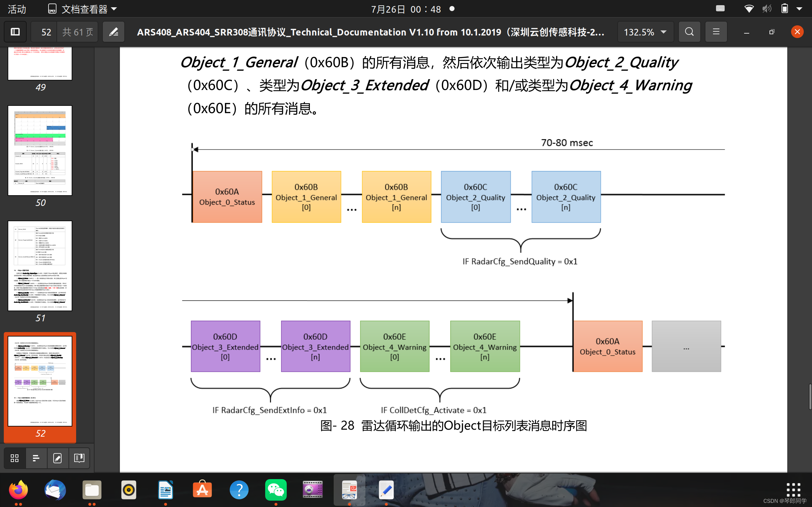
Task: Show the bookmarks sidebar panel
Action: pos(79,458)
